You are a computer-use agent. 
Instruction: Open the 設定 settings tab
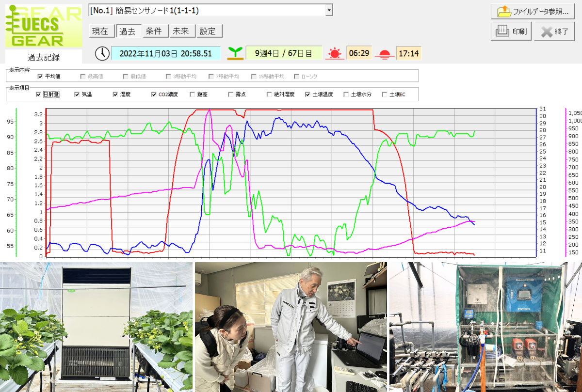pos(208,31)
